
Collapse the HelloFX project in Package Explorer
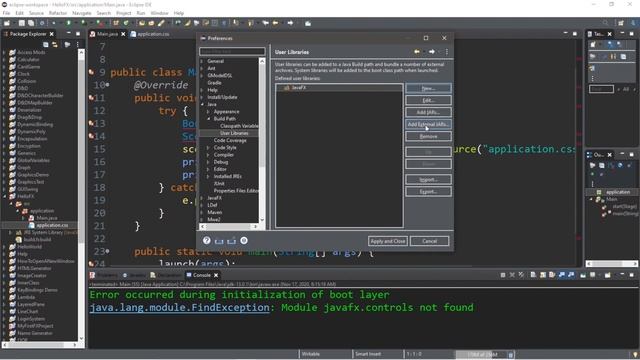click(x=5, y=196)
